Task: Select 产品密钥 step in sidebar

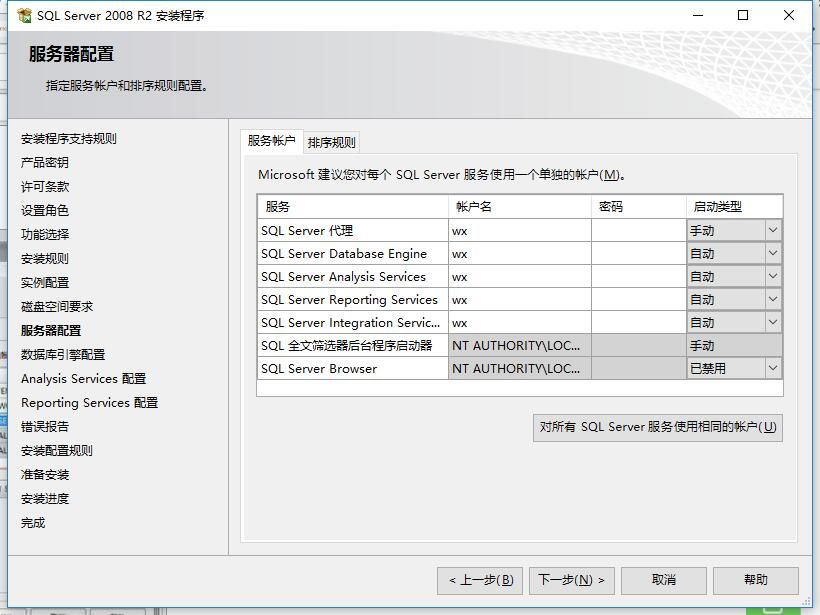Action: (x=45, y=163)
